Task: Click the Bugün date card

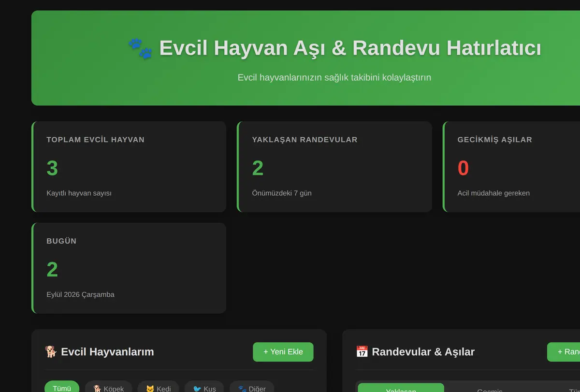Action: (x=129, y=268)
